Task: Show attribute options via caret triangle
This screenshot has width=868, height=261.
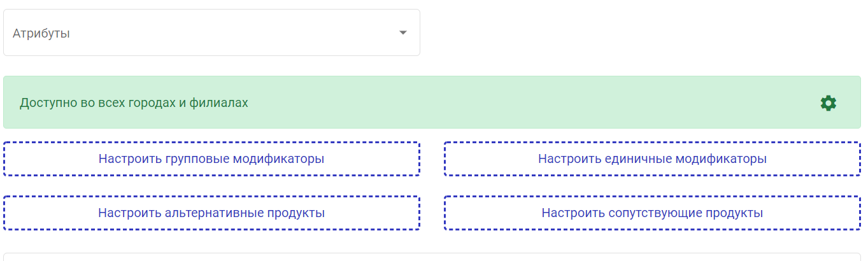Action: tap(402, 33)
